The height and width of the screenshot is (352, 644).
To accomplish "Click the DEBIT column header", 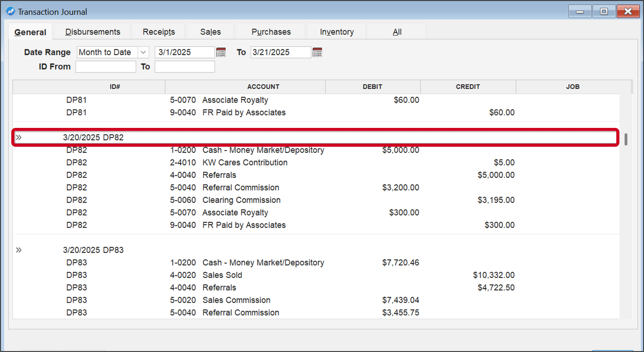I will click(373, 86).
